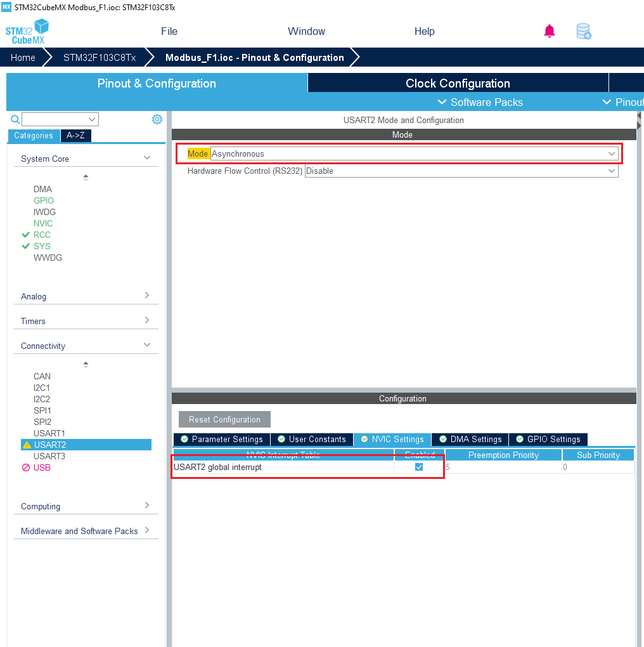Click the Preemption Priority column header
This screenshot has height=647, width=644.
click(503, 455)
